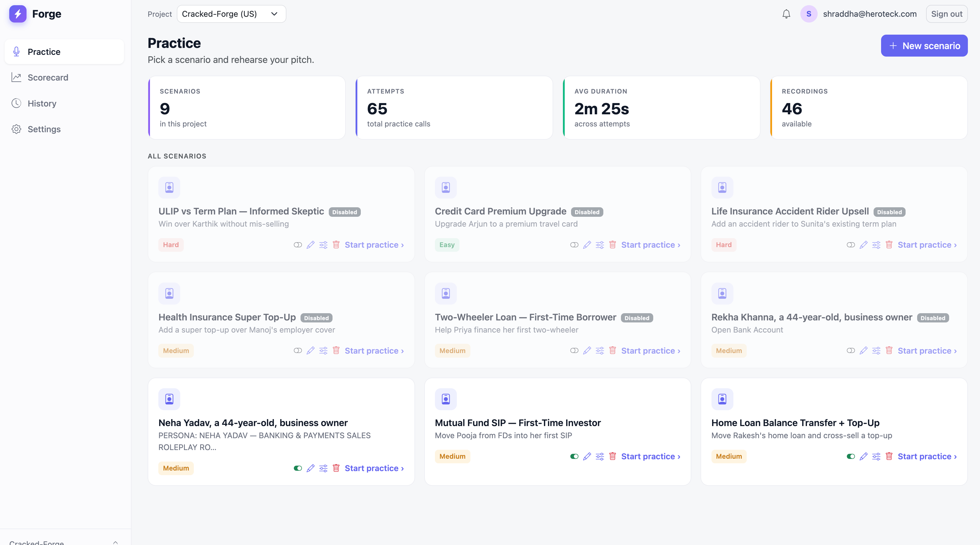Edit the Home Loan Balance Transfer scenario
Viewport: 980px width, 545px height.
[863, 457]
